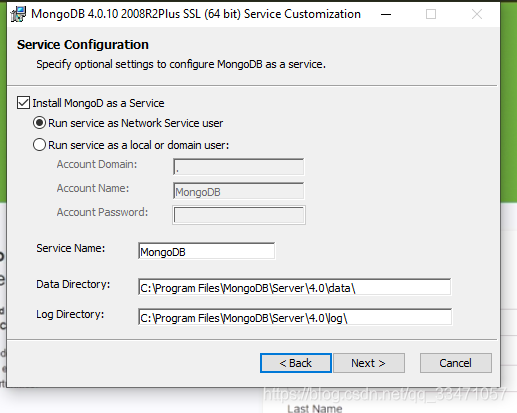This screenshot has height=413, width=517.
Task: Close the Service Customization window
Action: point(477,14)
